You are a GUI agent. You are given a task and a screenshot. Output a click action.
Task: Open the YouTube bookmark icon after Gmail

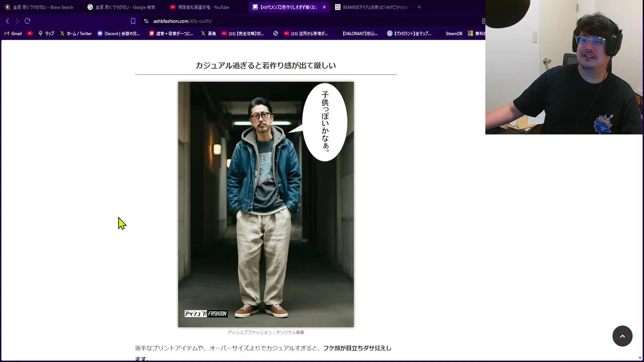(30, 34)
